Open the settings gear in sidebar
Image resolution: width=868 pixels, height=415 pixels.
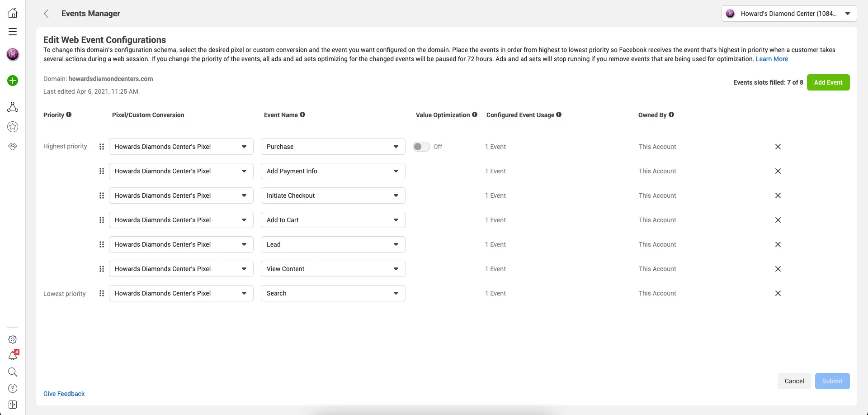[x=13, y=339]
